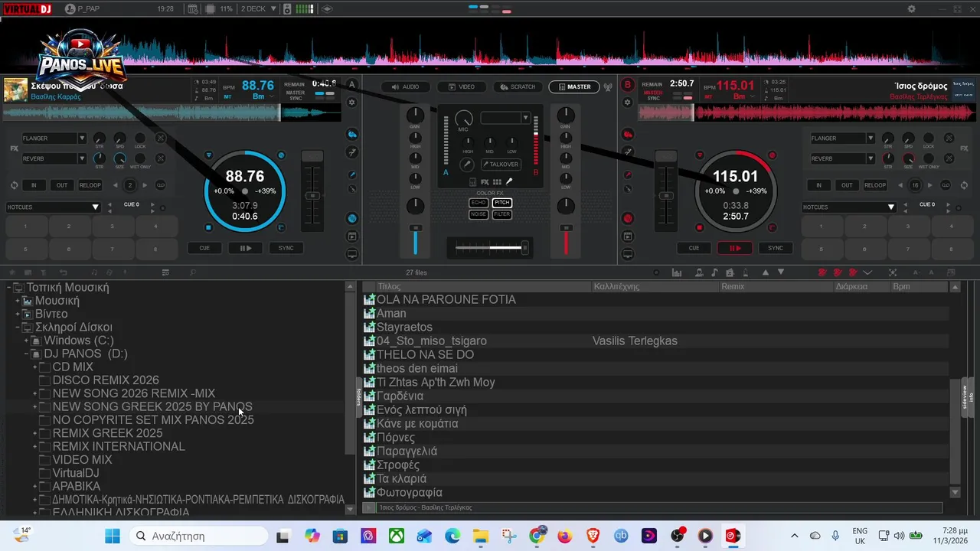Open Windows Start menu
This screenshot has width=980, height=551.
113,536
